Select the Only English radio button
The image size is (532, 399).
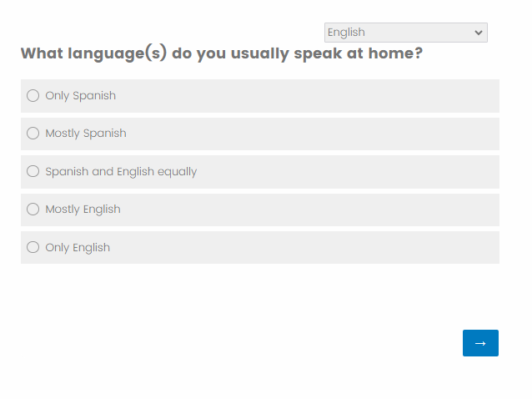[33, 247]
